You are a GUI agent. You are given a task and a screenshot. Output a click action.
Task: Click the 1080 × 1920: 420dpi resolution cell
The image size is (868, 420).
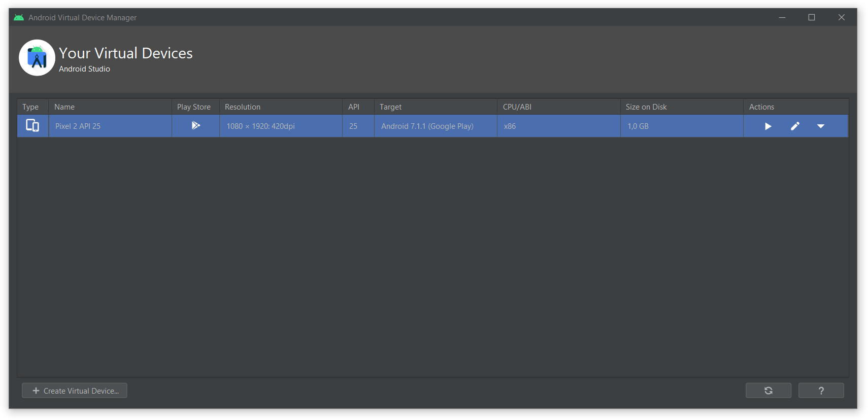pyautogui.click(x=281, y=126)
